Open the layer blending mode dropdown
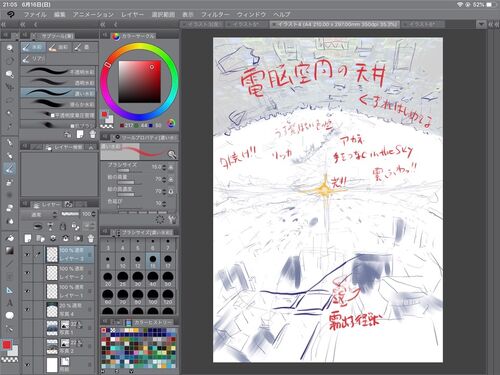This screenshot has height=375, width=500. coord(40,214)
